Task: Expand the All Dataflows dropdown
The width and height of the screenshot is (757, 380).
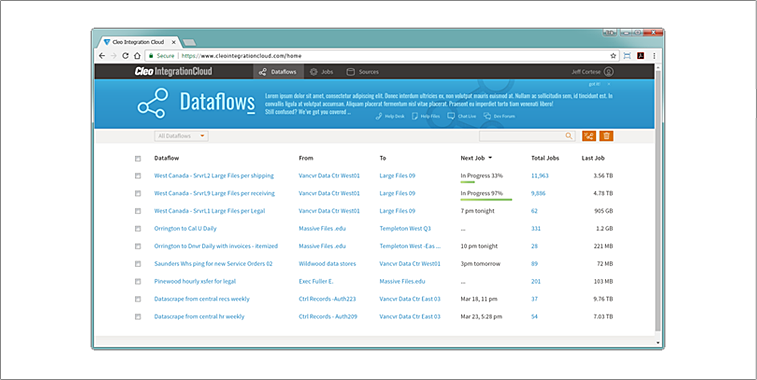Action: 181,136
